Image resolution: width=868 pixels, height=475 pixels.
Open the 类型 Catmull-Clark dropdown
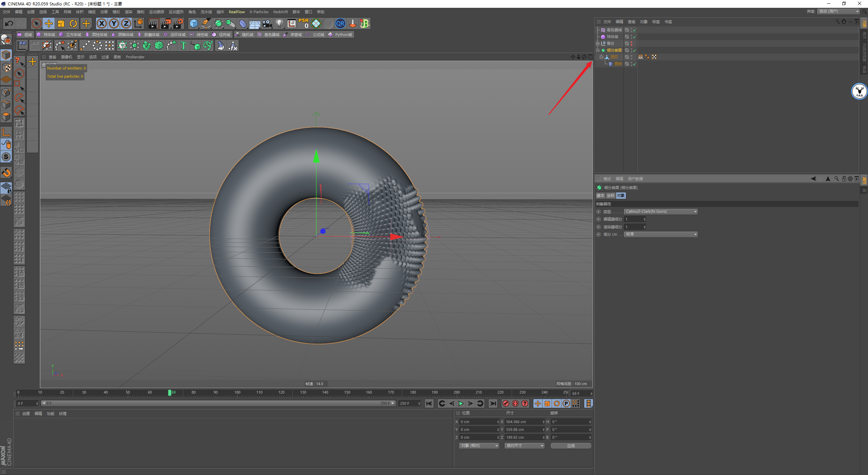click(x=661, y=211)
